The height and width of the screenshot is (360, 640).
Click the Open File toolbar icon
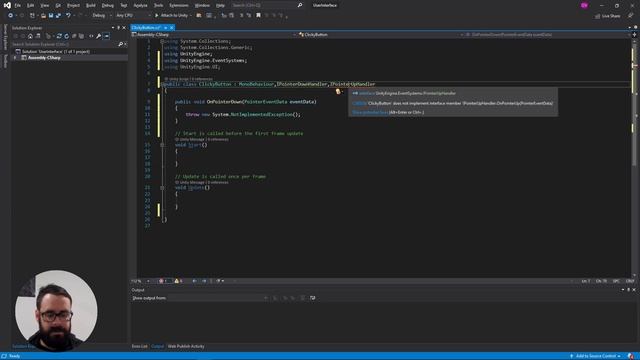pos(43,16)
